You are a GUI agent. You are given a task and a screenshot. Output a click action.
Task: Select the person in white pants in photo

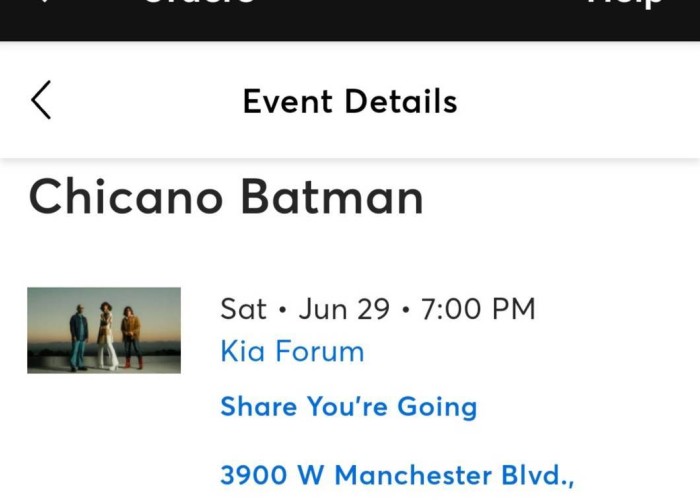(106, 336)
